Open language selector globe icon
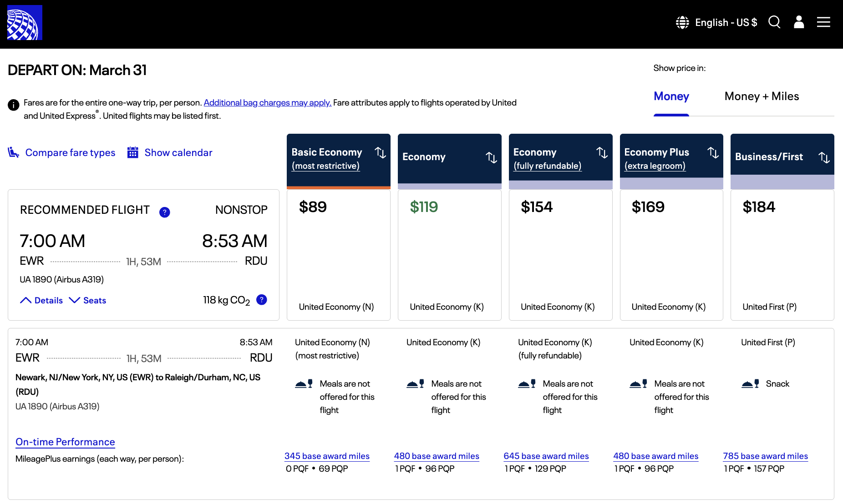This screenshot has width=843, height=504. tap(682, 22)
